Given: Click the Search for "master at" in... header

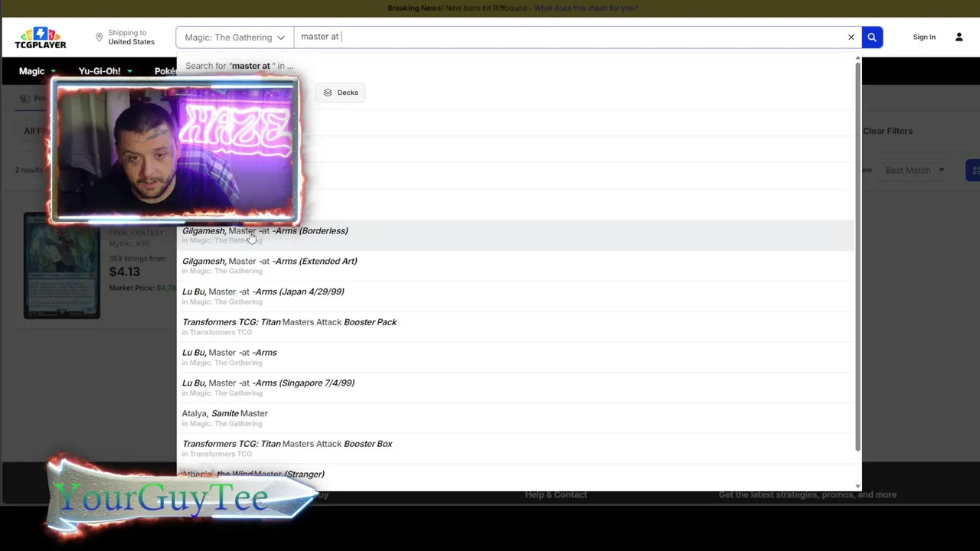Looking at the screenshot, I should coord(239,66).
